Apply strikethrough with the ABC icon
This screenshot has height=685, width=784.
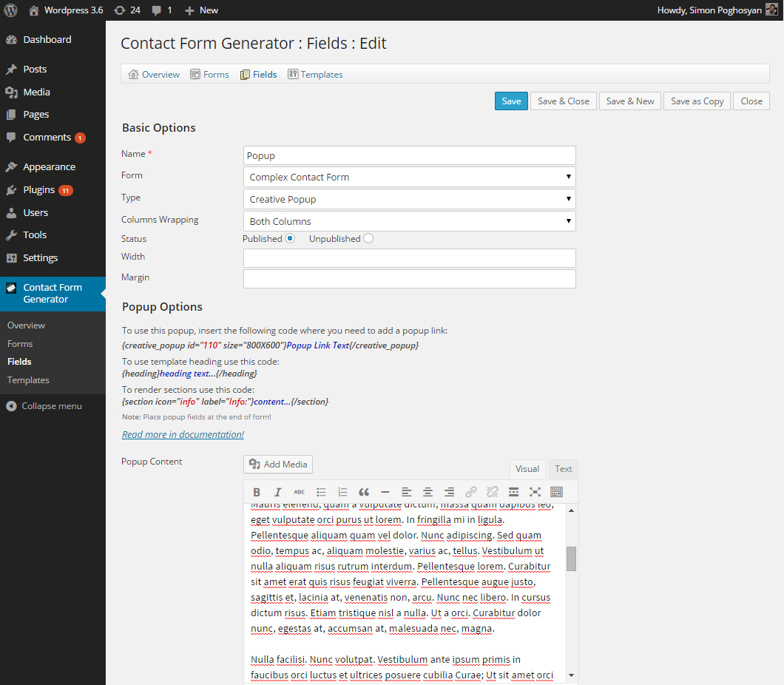[299, 492]
